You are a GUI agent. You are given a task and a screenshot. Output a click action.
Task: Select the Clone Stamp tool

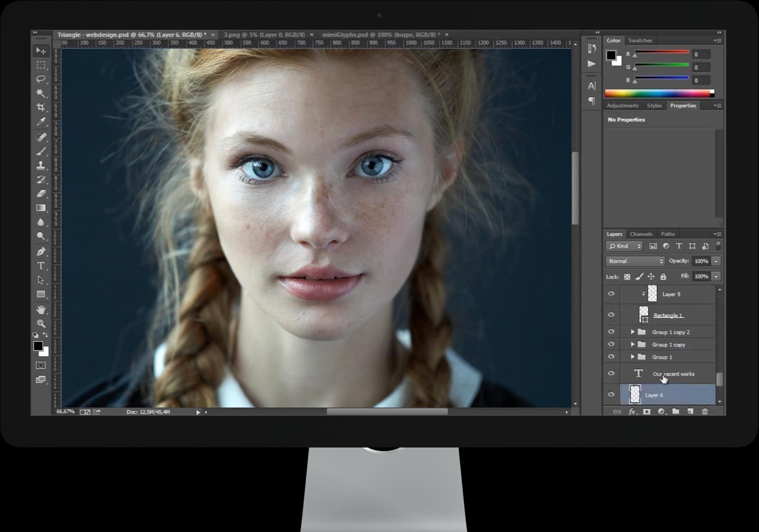click(41, 165)
